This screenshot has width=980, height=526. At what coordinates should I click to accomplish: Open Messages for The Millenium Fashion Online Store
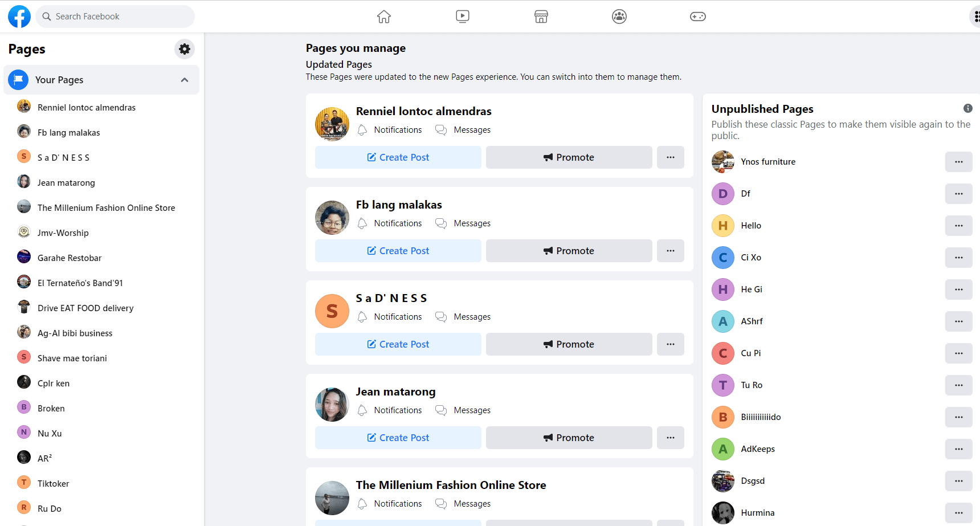tap(463, 504)
